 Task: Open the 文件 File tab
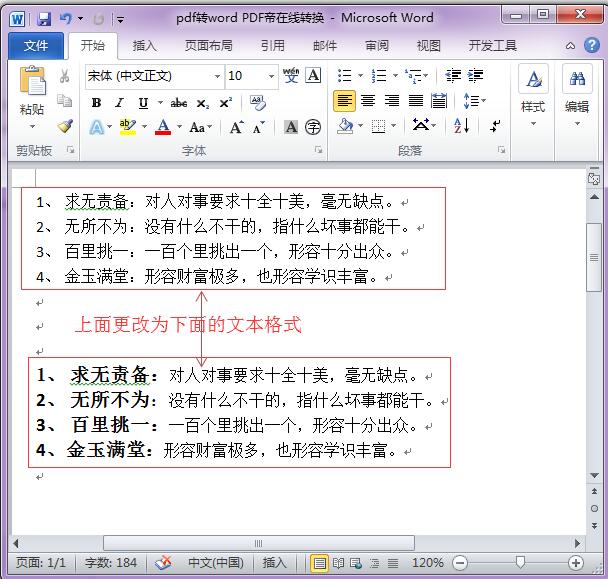click(36, 46)
